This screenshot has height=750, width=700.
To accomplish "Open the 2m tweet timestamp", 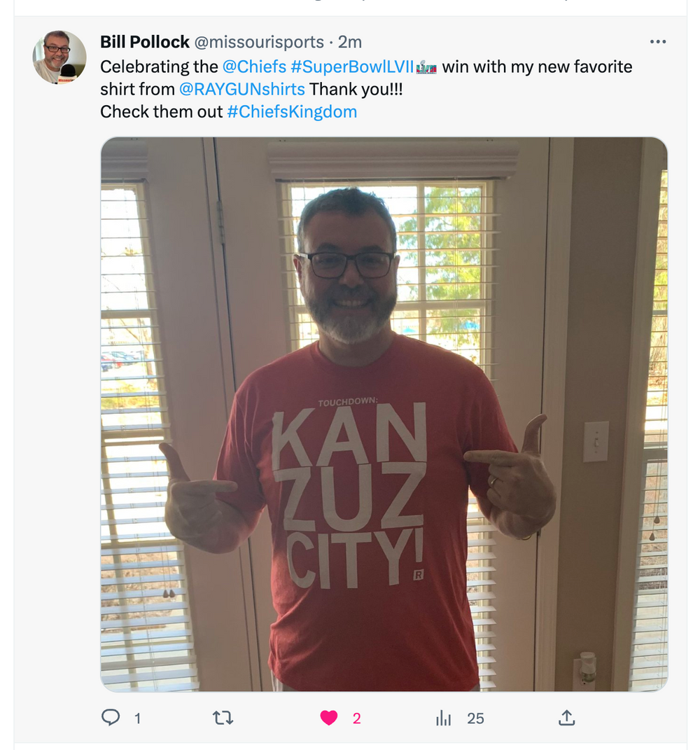I will coord(349,42).
